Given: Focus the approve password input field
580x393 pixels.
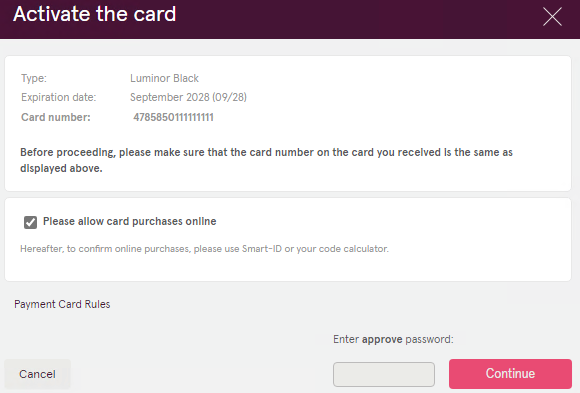Looking at the screenshot, I should pos(384,374).
